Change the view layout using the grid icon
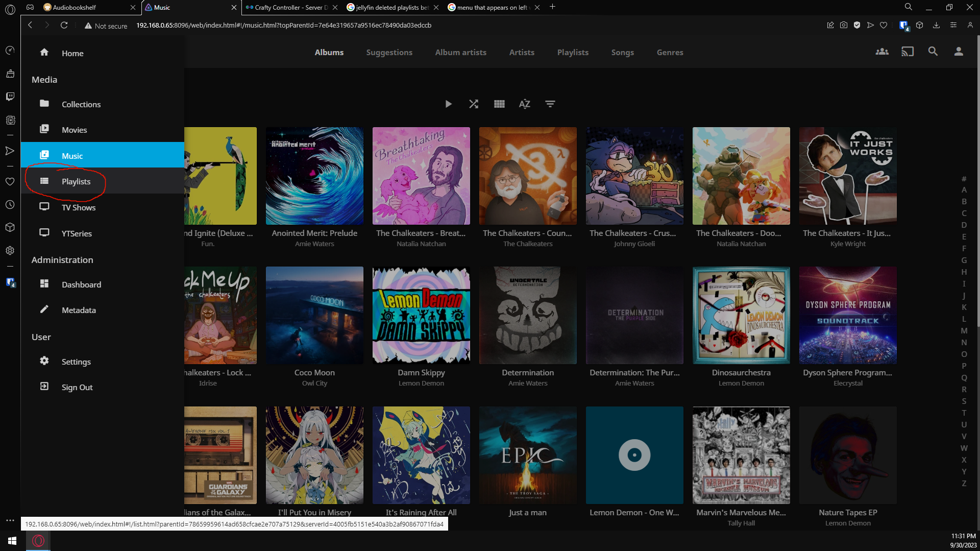 click(499, 104)
